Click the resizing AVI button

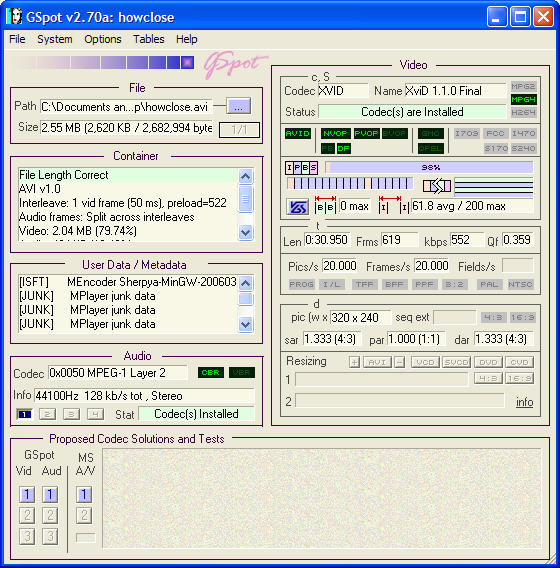[x=377, y=362]
